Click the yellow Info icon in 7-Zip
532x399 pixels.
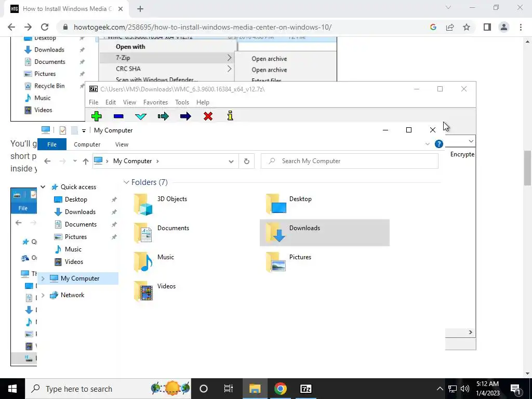(230, 116)
